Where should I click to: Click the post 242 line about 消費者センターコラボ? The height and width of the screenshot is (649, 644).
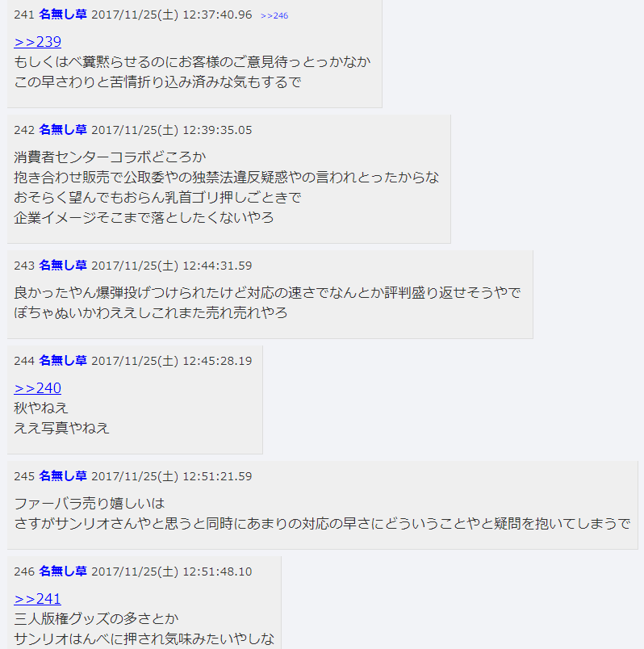click(x=110, y=157)
